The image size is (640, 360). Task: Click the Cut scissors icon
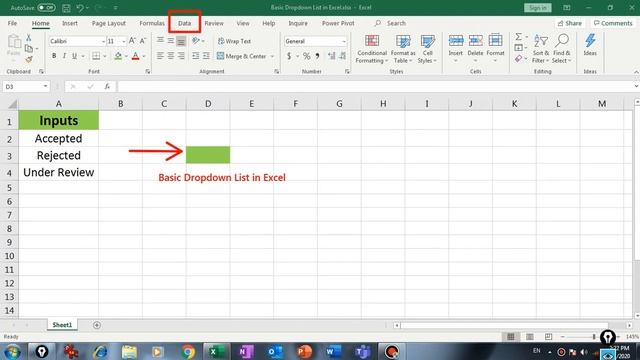(x=29, y=38)
